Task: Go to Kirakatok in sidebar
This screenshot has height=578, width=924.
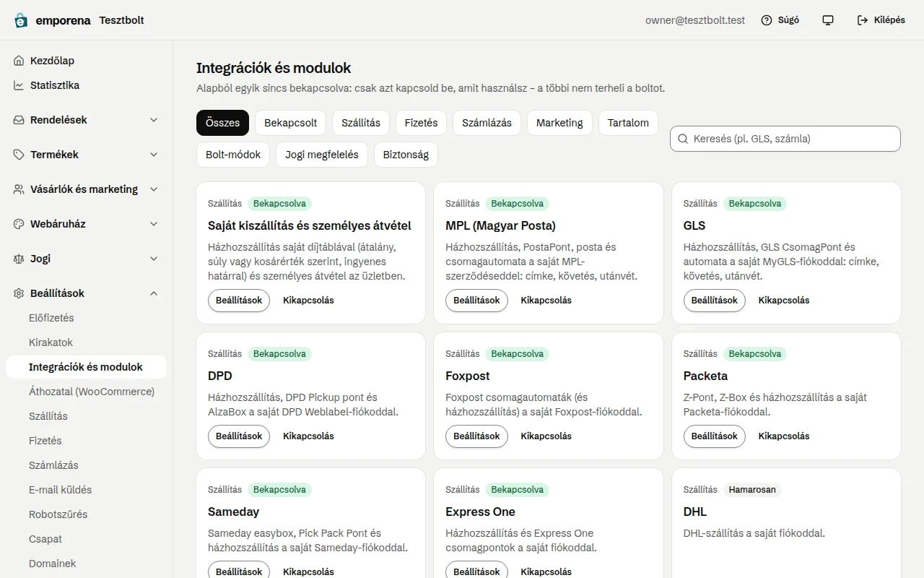Action: [x=86, y=342]
